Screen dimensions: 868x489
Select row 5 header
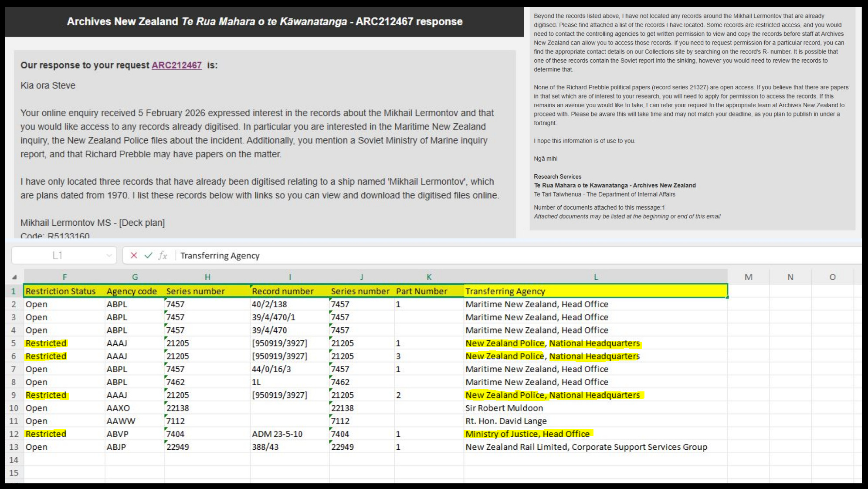coord(14,343)
